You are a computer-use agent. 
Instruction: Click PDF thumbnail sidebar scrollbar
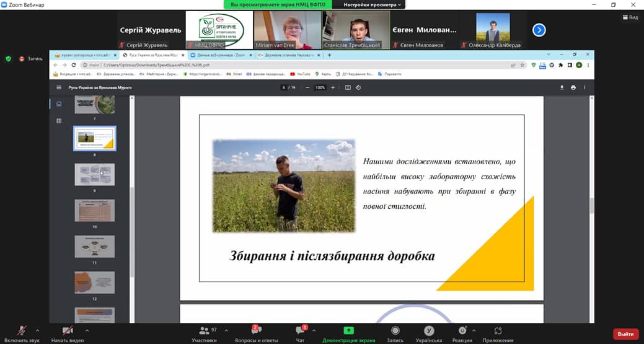point(132,232)
